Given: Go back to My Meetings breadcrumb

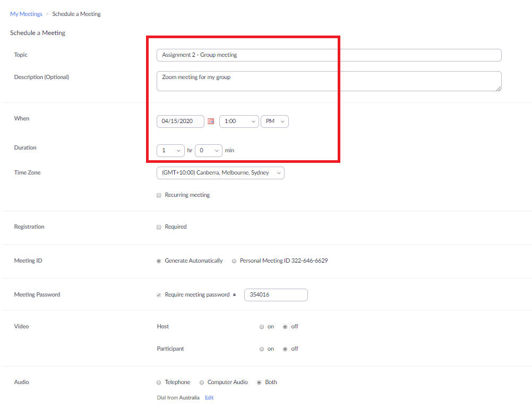Looking at the screenshot, I should [26, 14].
